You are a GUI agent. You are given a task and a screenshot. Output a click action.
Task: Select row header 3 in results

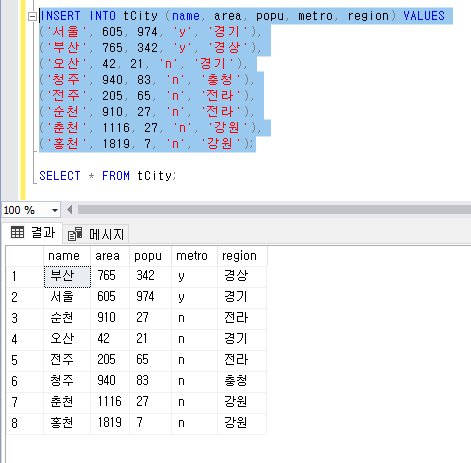(25, 319)
